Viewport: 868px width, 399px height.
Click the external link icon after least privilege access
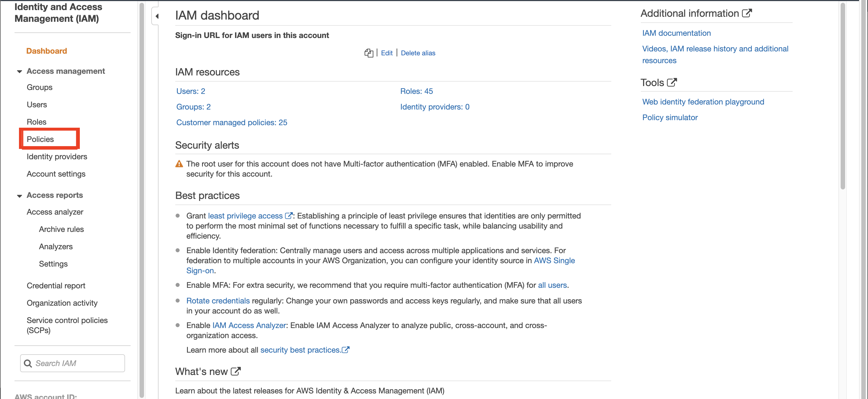pos(288,216)
